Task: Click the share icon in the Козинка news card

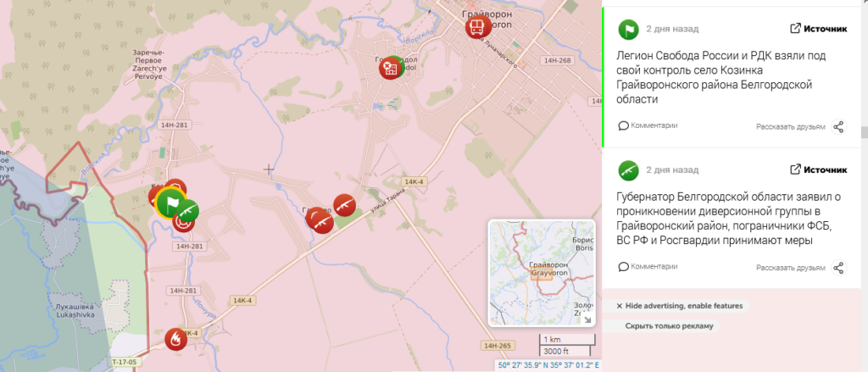Action: pyautogui.click(x=838, y=127)
